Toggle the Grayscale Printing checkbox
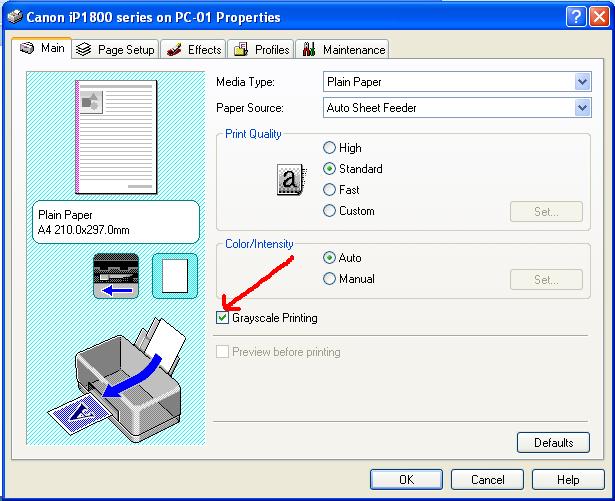615x501 pixels. (x=222, y=317)
